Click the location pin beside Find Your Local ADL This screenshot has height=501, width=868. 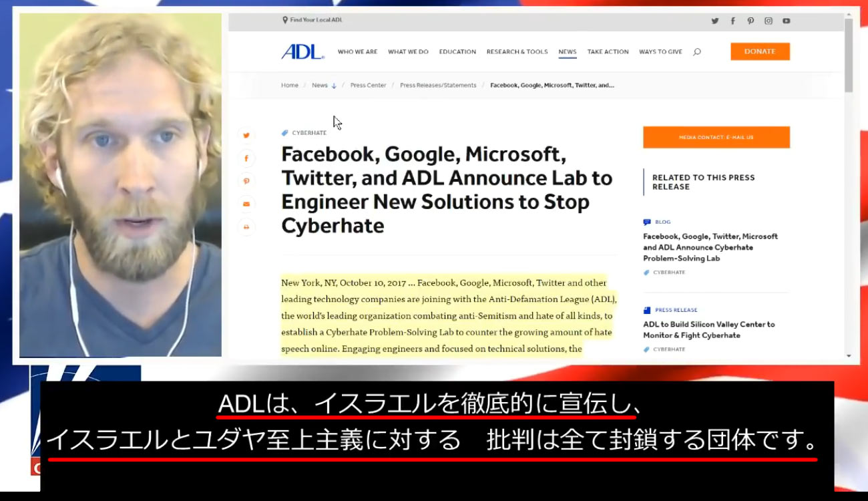(x=285, y=20)
